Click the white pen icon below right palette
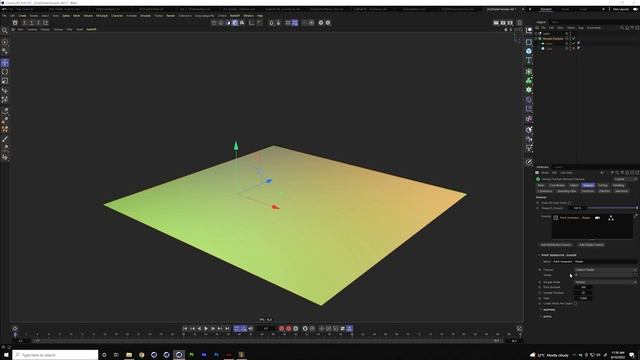640x360 pixels. [x=529, y=162]
